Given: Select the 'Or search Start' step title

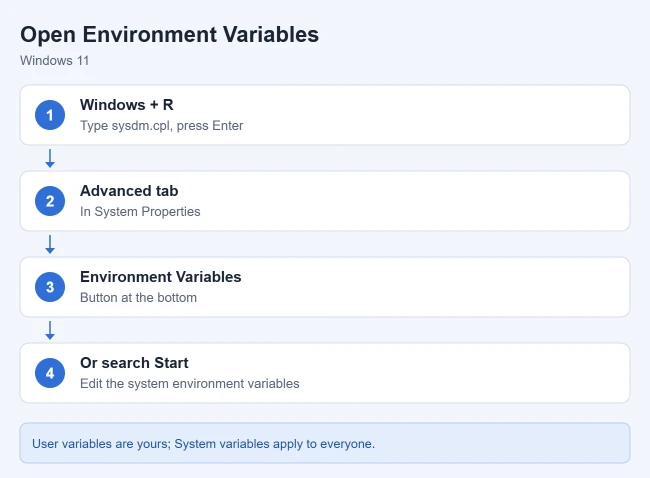Looking at the screenshot, I should click(x=134, y=363).
